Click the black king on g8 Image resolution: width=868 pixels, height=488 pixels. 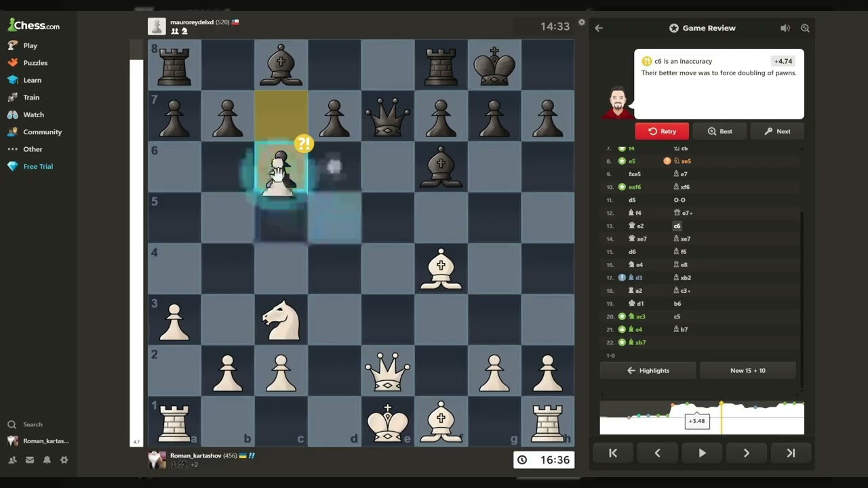494,65
